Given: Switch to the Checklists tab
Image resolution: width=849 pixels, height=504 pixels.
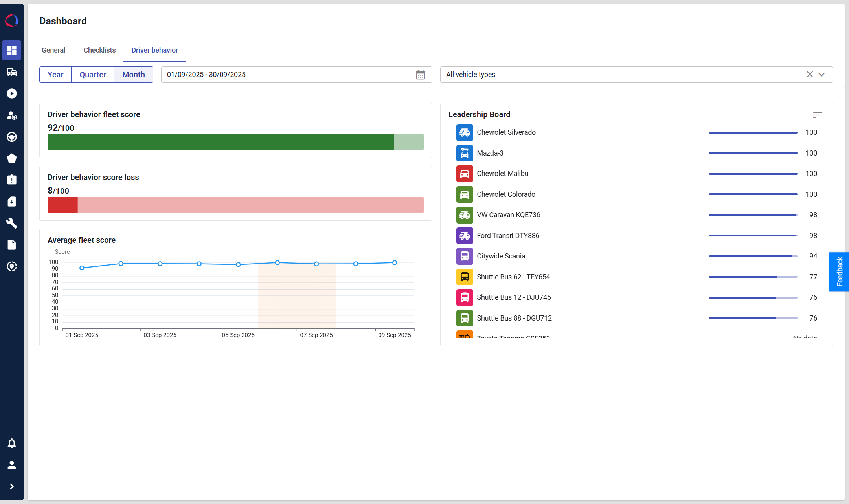Looking at the screenshot, I should (99, 50).
